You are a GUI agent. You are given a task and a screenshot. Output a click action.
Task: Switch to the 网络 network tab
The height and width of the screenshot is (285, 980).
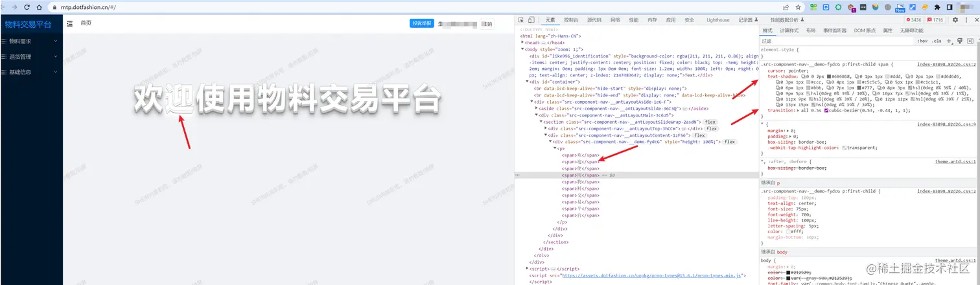click(615, 20)
